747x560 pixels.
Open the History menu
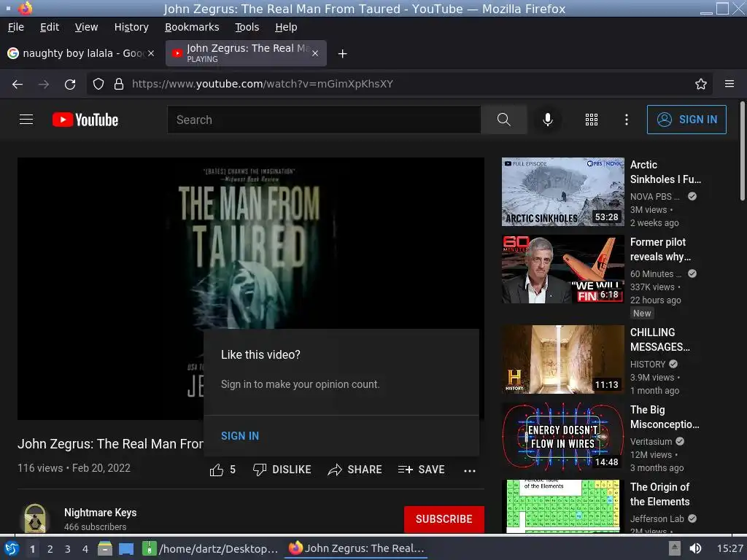pos(131,27)
